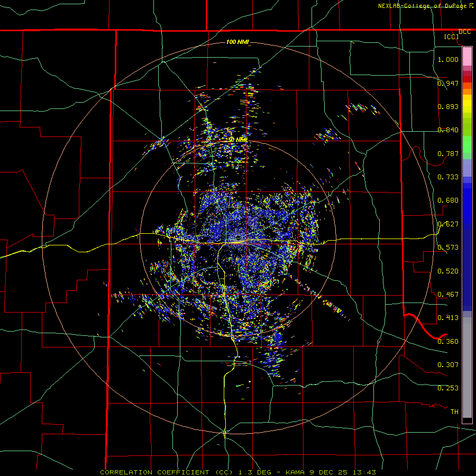
Task: Click the 13:43 timestamp
Action: [364, 472]
